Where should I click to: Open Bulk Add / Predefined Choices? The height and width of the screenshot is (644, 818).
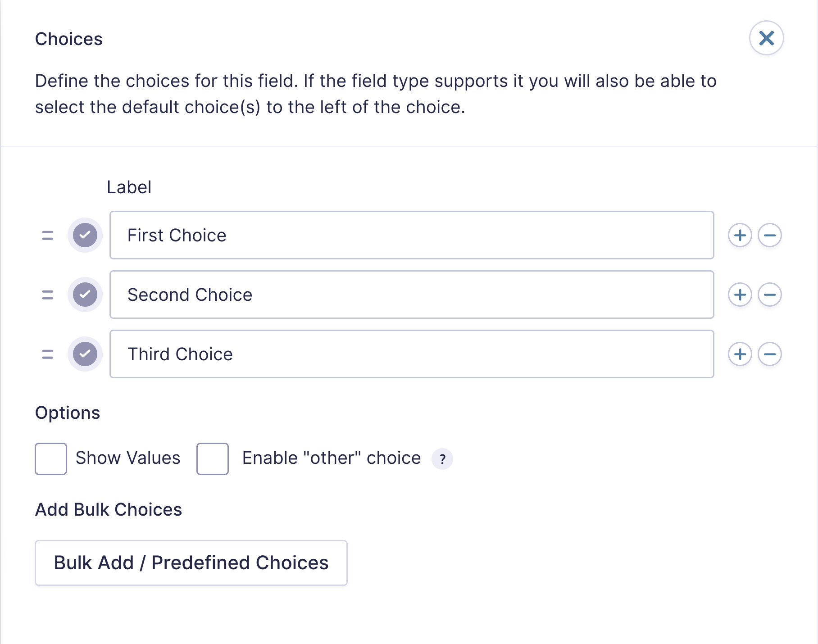pyautogui.click(x=191, y=562)
